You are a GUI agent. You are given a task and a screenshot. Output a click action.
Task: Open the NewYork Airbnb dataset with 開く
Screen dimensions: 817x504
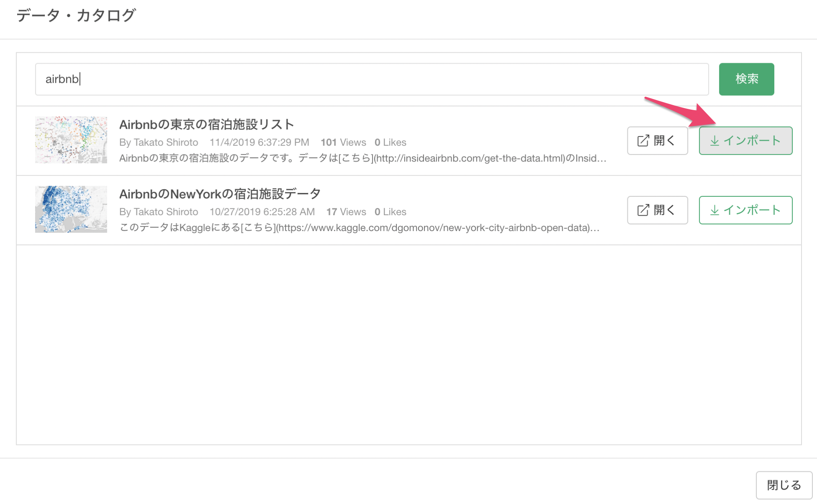[657, 210]
